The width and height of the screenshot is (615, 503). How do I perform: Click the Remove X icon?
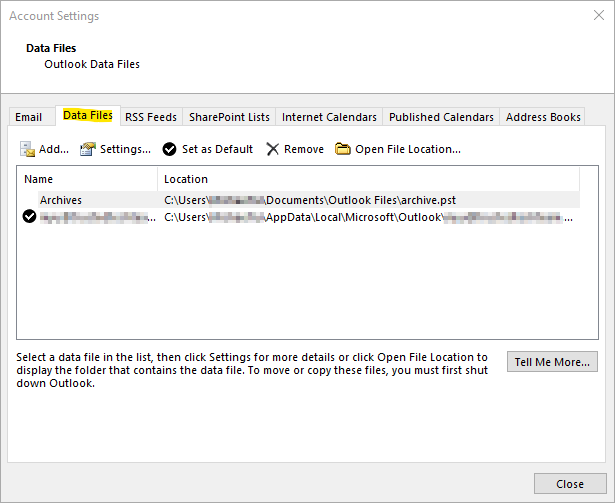[272, 149]
